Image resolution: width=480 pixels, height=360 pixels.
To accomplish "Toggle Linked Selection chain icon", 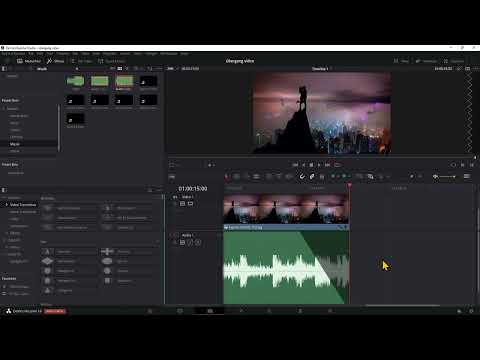I will click(x=312, y=177).
